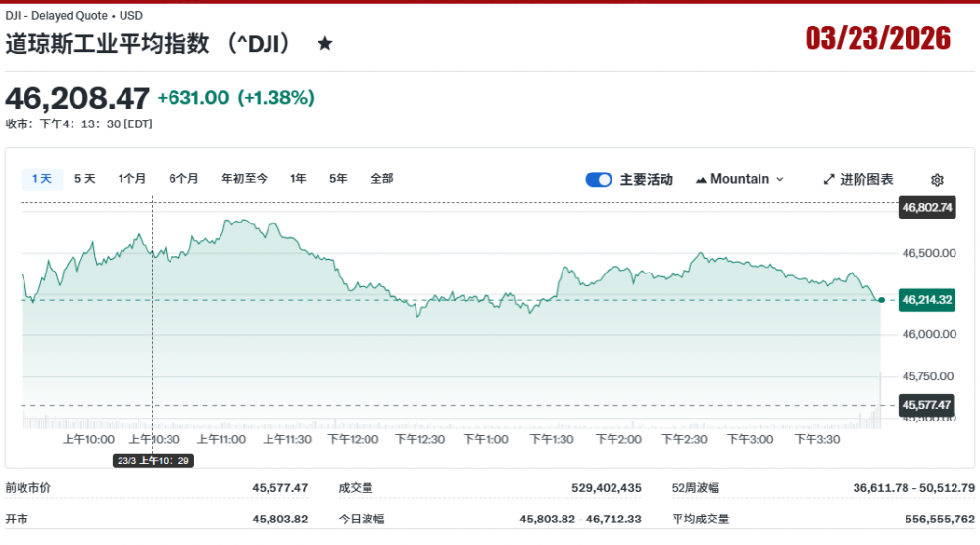Click the expand arrows icon for 进阶图表
980x545 pixels.
[x=829, y=179]
